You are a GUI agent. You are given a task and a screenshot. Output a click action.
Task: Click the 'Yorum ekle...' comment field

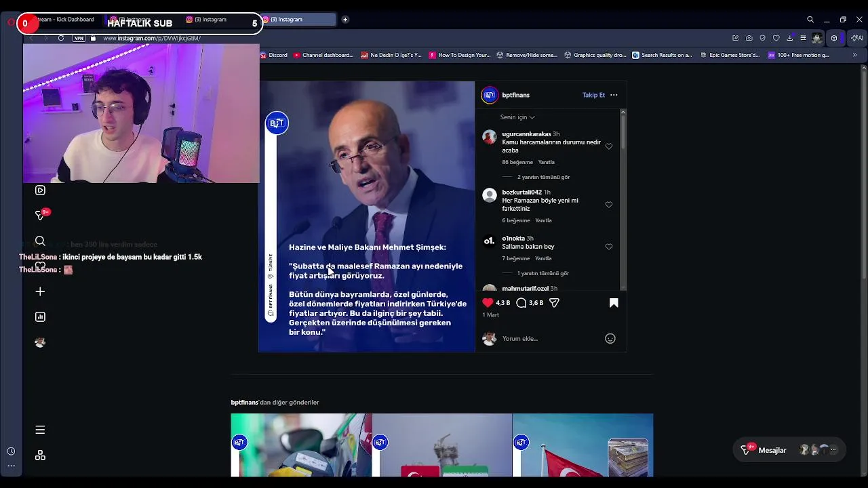click(x=549, y=339)
